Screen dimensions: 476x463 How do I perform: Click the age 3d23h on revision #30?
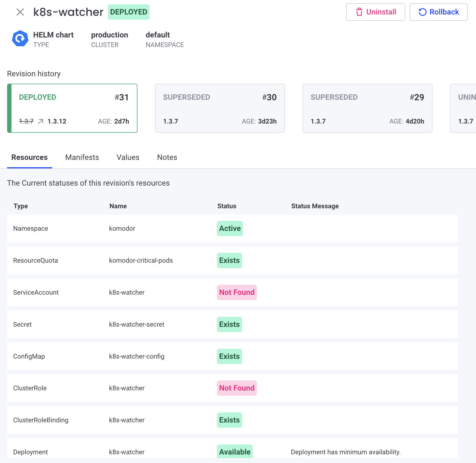coord(267,121)
